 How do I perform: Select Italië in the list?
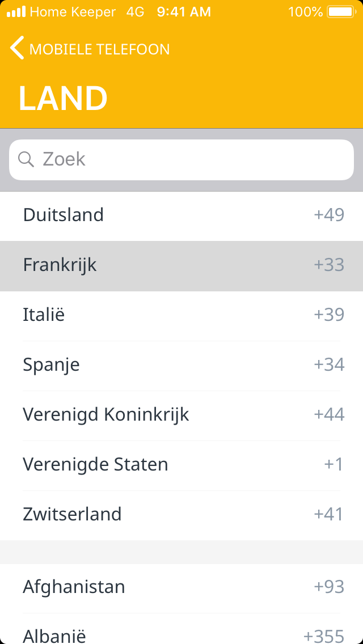(44, 315)
